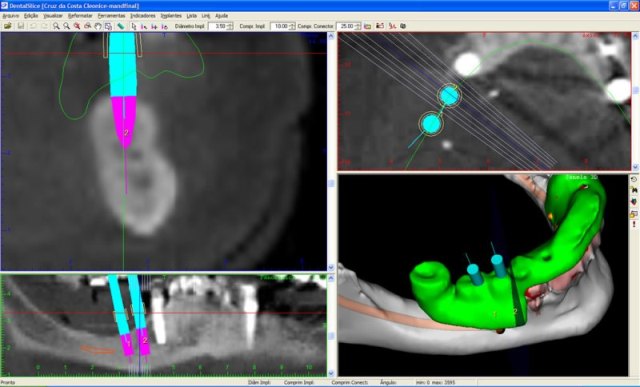This screenshot has width=640, height=387.
Task: Adjust the Compr. Conector spinner arrows
Action: click(358, 26)
